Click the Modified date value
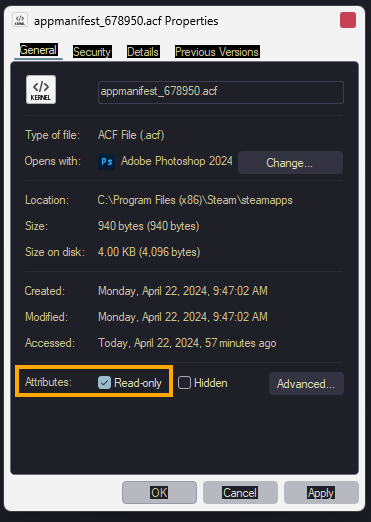 coord(183,317)
